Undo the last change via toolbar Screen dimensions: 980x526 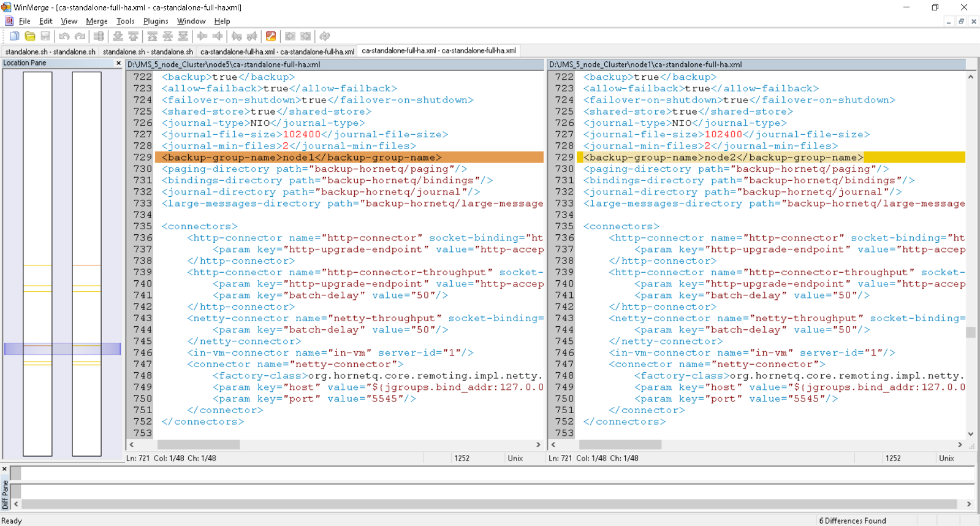click(x=64, y=36)
